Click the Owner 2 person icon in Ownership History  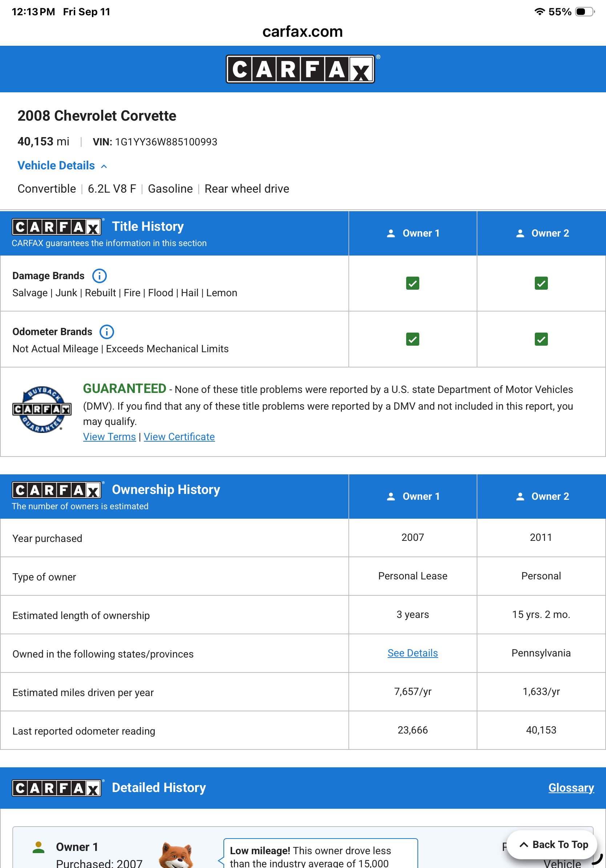[x=520, y=497]
